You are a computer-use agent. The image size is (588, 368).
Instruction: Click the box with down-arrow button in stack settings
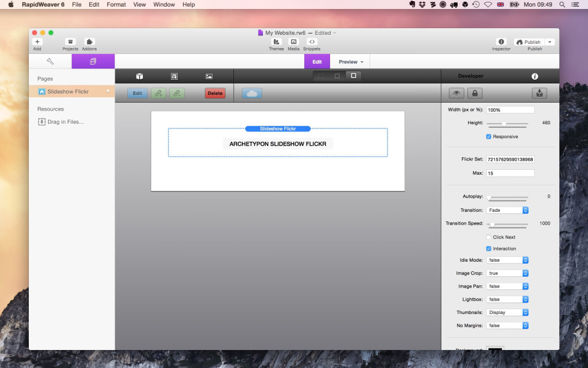(539, 93)
